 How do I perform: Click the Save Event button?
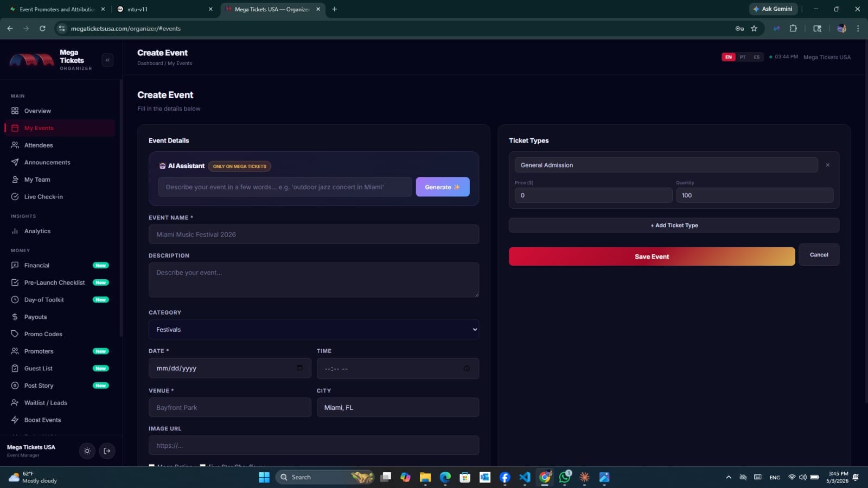tap(652, 256)
